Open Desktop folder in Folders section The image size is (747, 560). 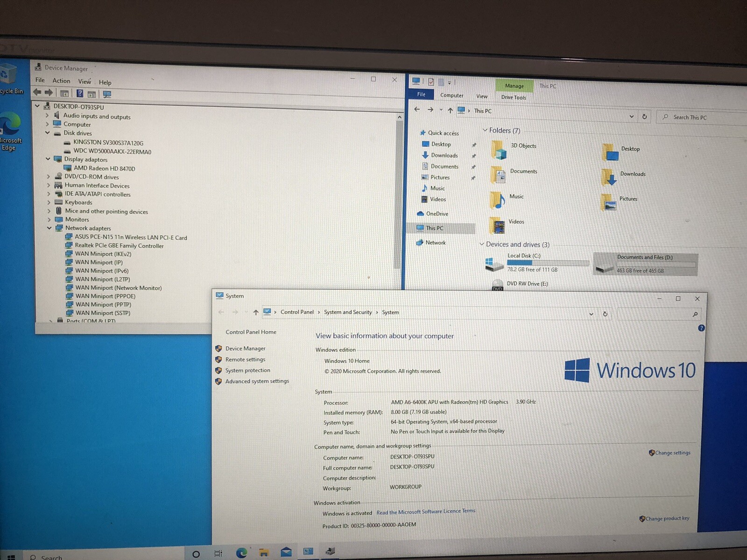(x=621, y=152)
